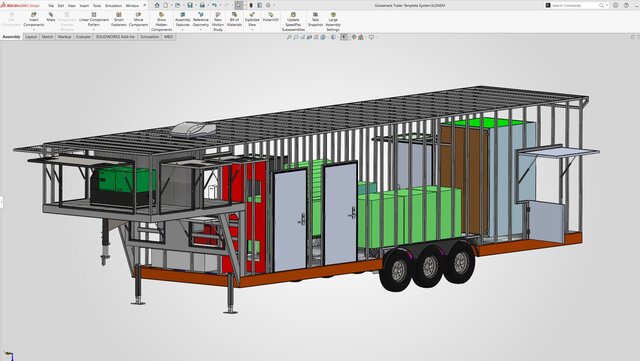
Task: Open the Window menu
Action: 132,6
